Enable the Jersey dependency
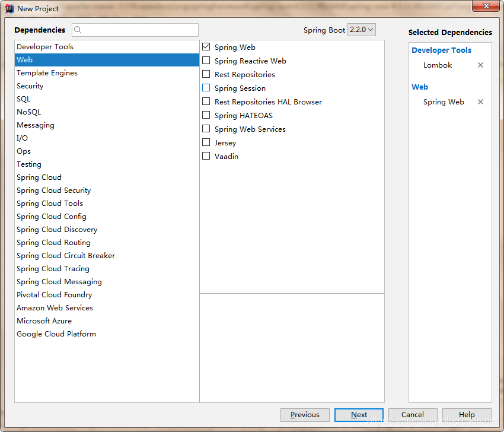 [206, 142]
